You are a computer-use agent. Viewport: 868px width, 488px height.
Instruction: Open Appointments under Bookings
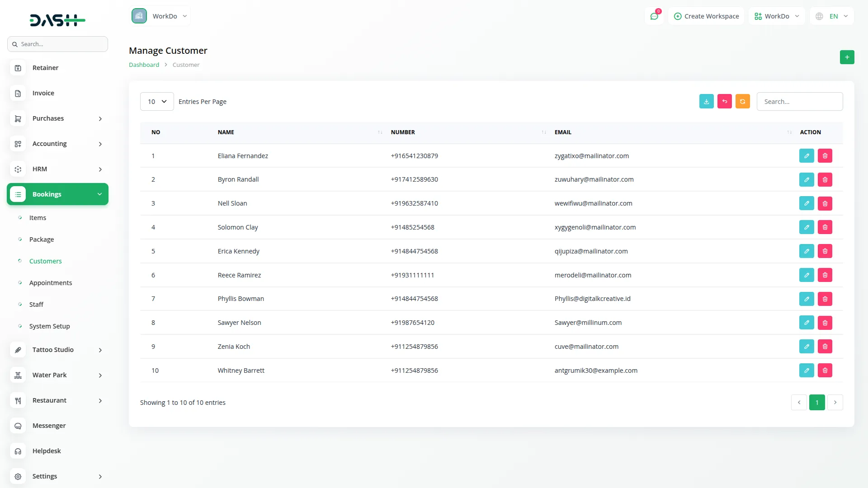[x=50, y=283]
